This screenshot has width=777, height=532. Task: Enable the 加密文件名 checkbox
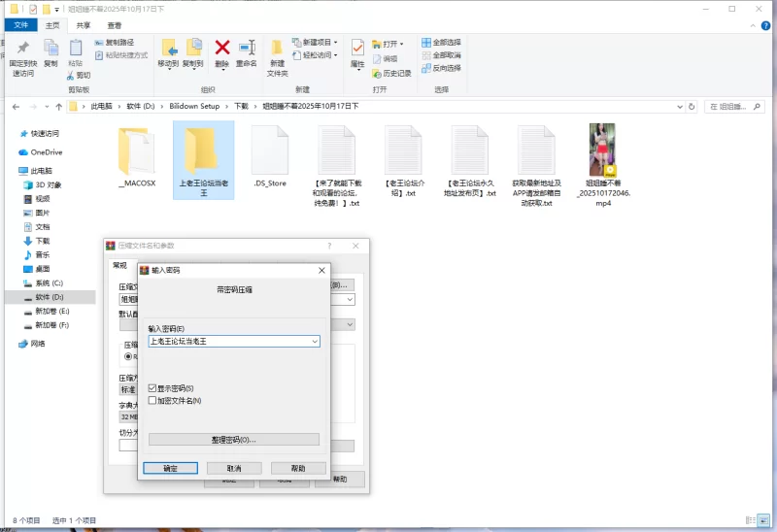[152, 400]
